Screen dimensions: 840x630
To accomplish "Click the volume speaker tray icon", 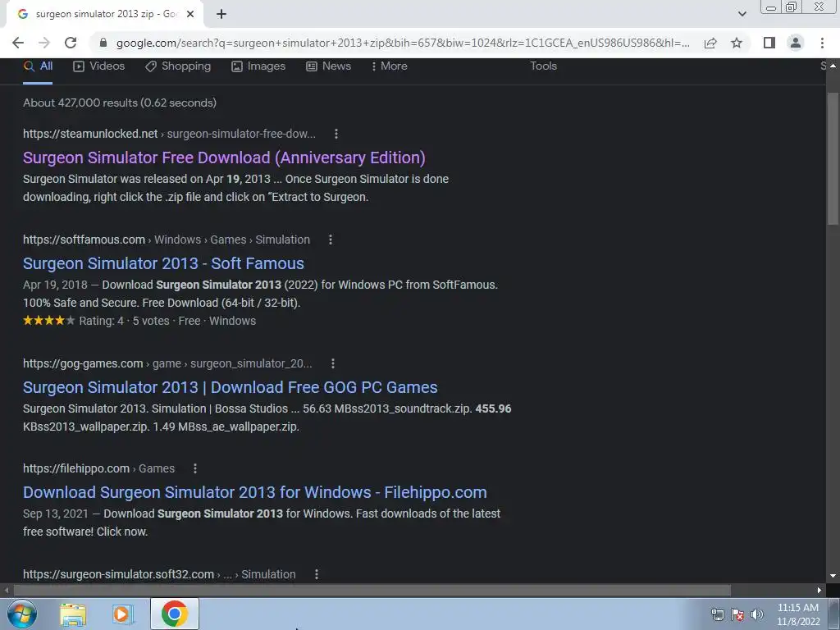I will coord(757,614).
